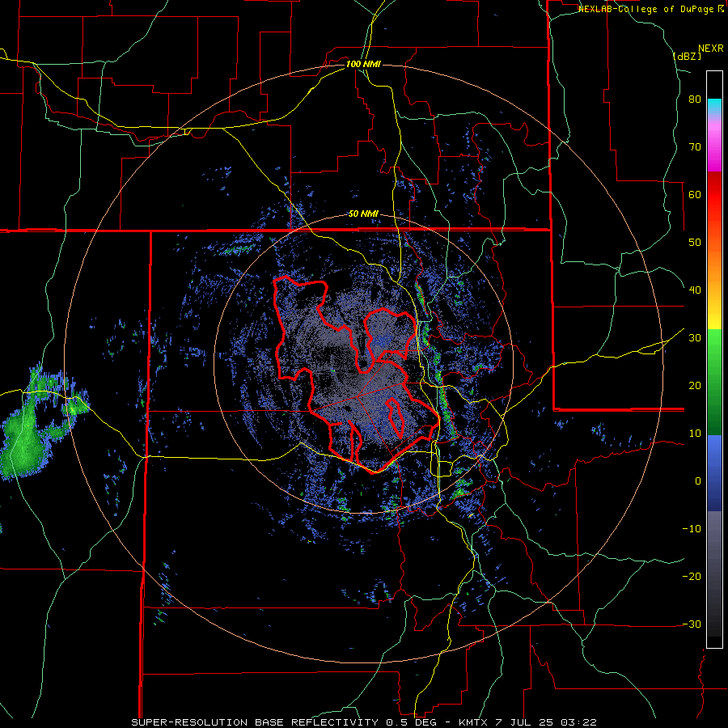
Task: Click the NEXLAB-College of DuPage credit text
Action: pyautogui.click(x=650, y=9)
